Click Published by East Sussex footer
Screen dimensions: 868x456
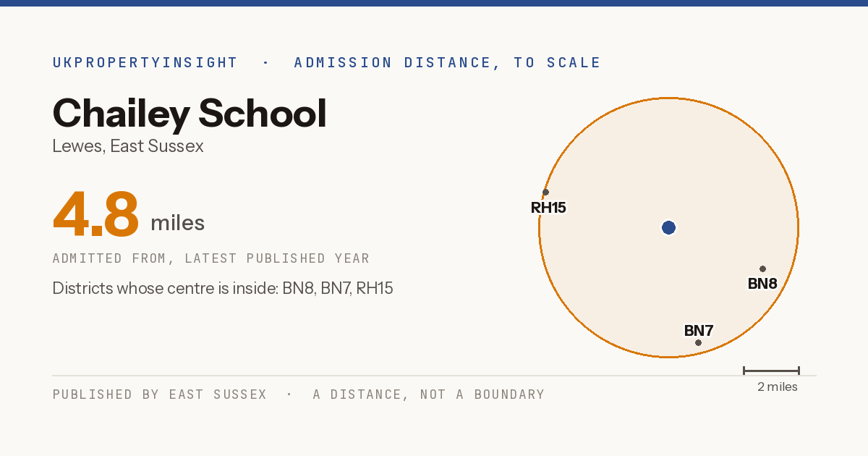pyautogui.click(x=159, y=394)
